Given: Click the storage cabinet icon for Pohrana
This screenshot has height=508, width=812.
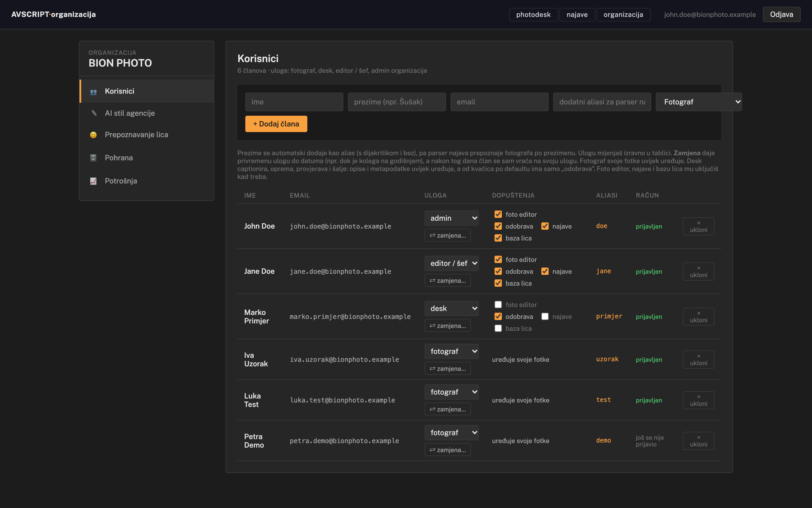Looking at the screenshot, I should coord(93,158).
